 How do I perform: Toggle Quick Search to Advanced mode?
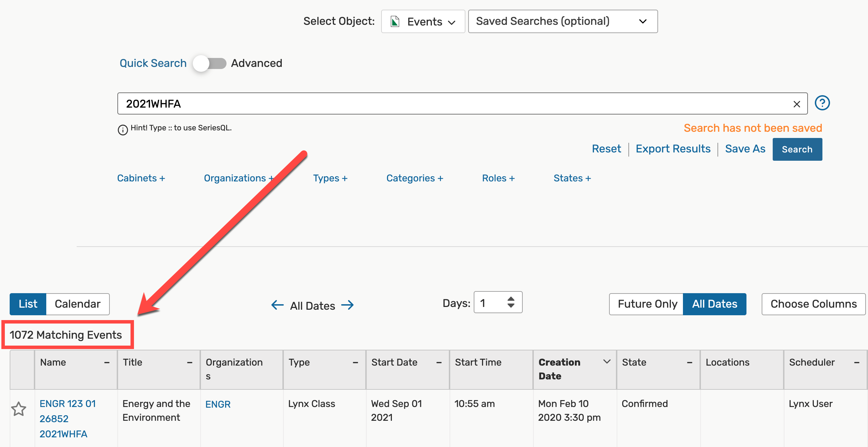point(210,63)
